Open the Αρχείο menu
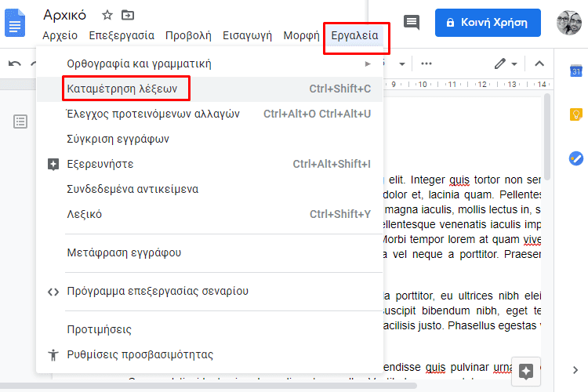This screenshot has width=588, height=392. (60, 35)
